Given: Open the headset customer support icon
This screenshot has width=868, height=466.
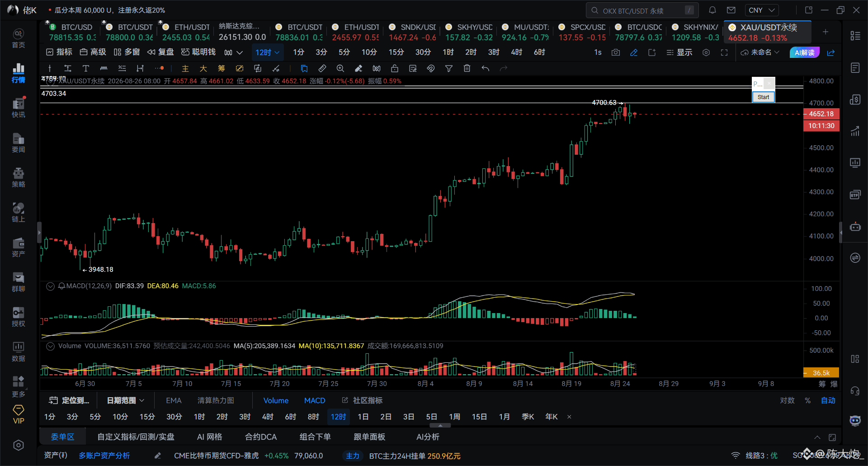Looking at the screenshot, I should click(x=855, y=391).
